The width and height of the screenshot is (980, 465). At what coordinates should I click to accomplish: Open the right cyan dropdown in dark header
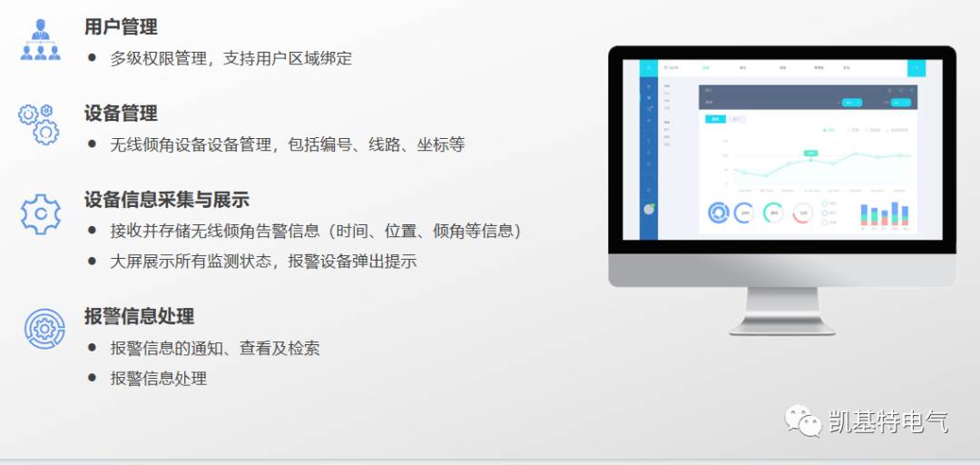(901, 103)
